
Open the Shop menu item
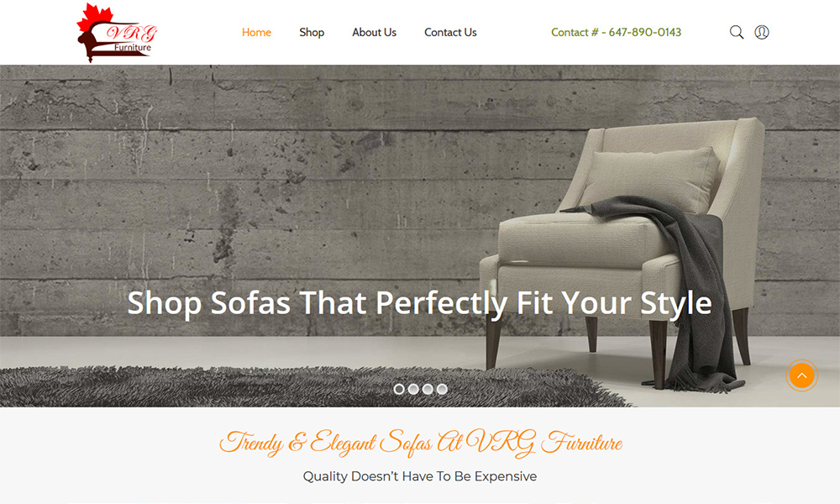click(x=312, y=32)
